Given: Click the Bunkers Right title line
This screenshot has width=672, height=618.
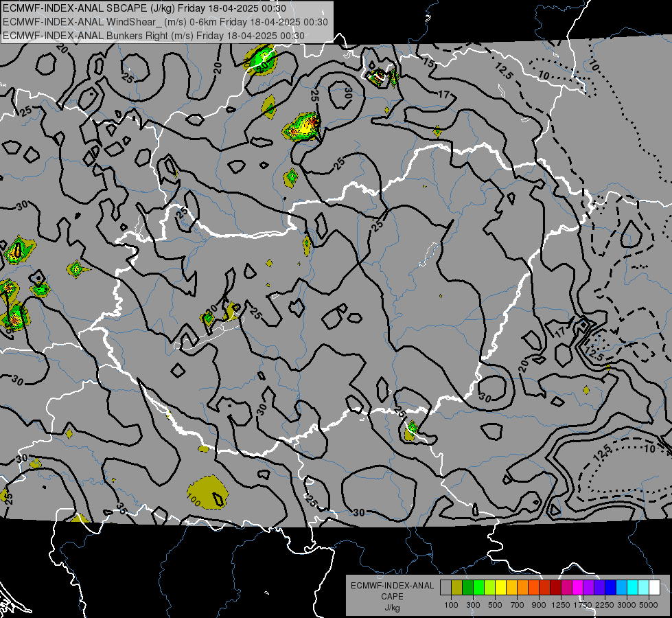Looking at the screenshot, I should pyautogui.click(x=154, y=36).
